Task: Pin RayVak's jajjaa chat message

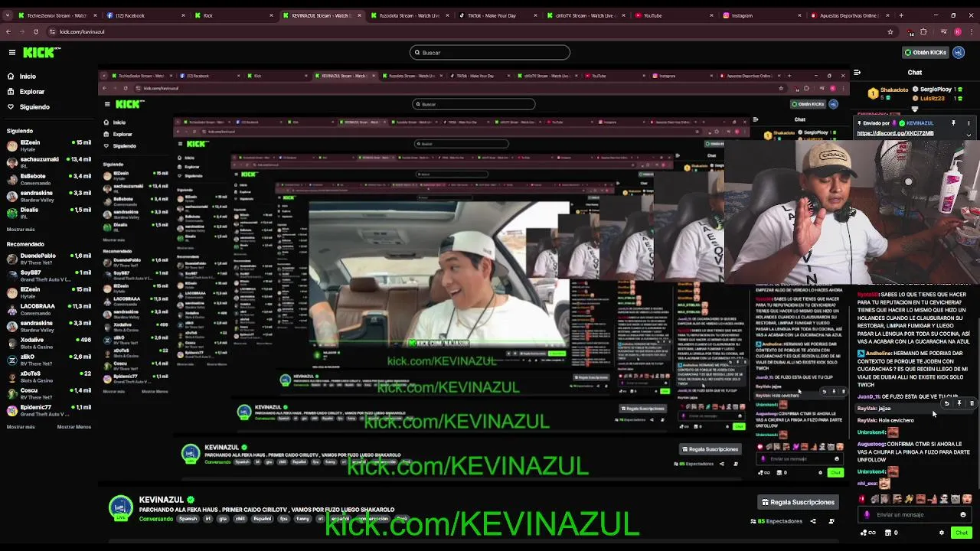Action: pyautogui.click(x=959, y=403)
